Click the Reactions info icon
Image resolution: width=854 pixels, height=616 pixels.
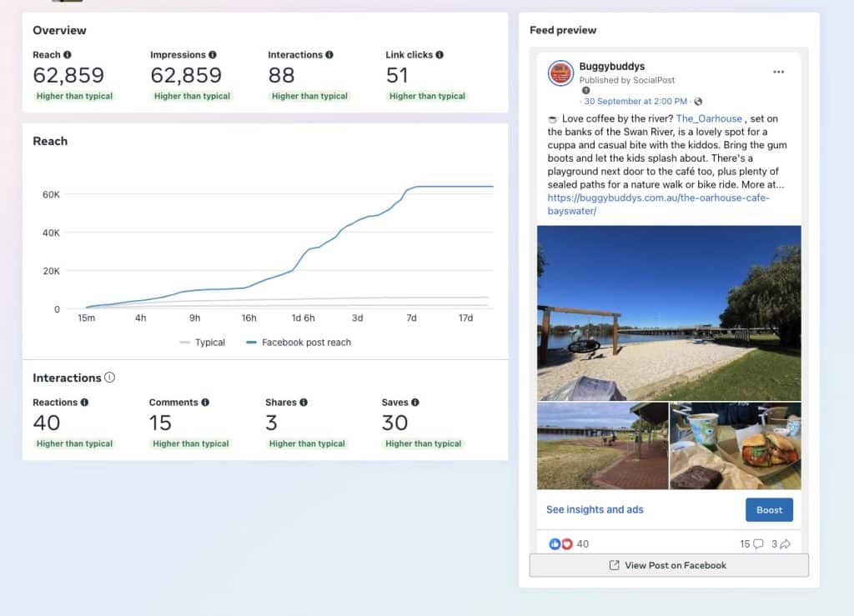pyautogui.click(x=84, y=403)
